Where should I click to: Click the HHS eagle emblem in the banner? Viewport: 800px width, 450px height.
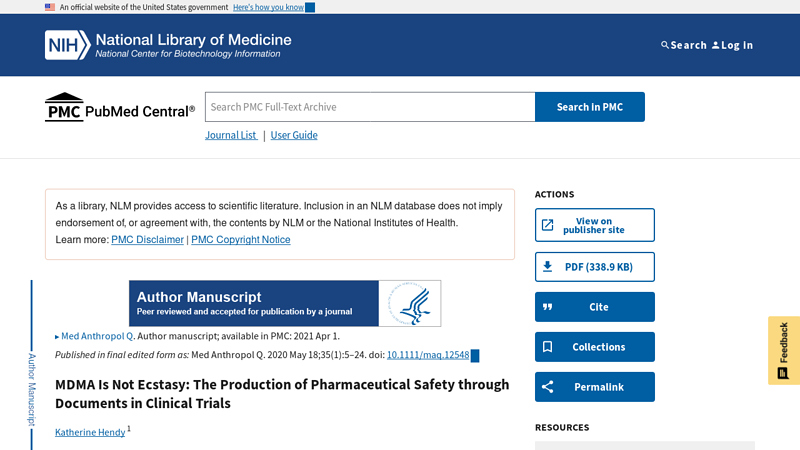pos(410,303)
